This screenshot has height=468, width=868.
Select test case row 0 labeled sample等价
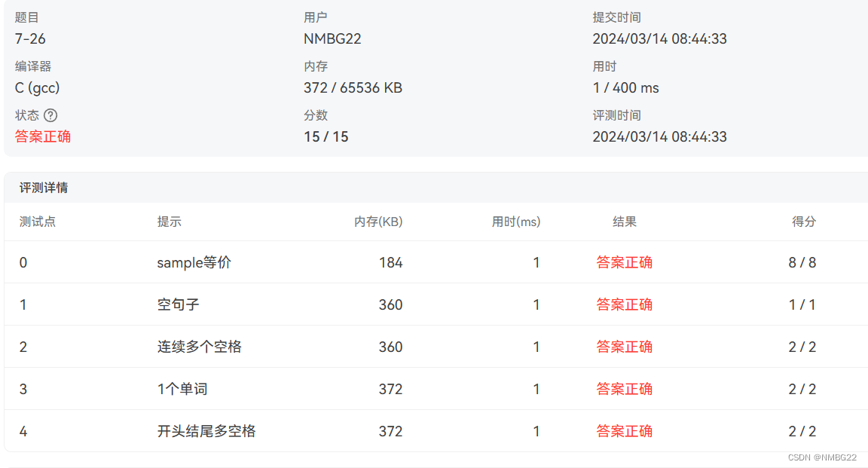pyautogui.click(x=192, y=262)
